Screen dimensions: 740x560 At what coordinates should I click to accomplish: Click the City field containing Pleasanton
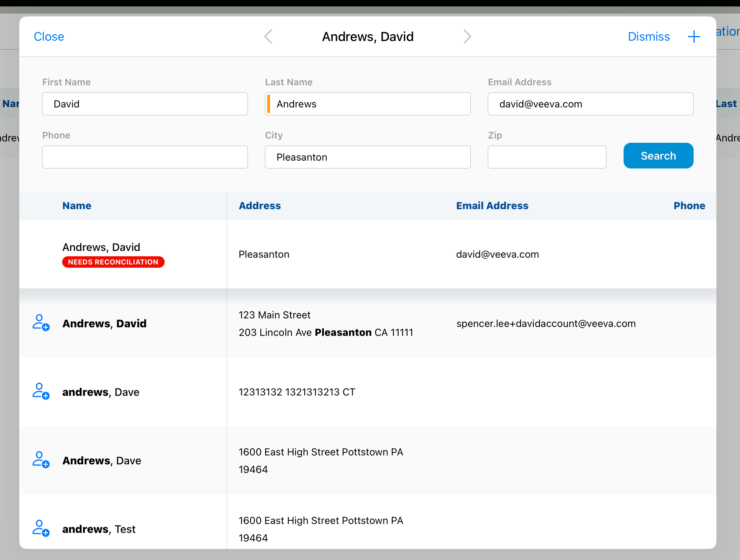368,157
